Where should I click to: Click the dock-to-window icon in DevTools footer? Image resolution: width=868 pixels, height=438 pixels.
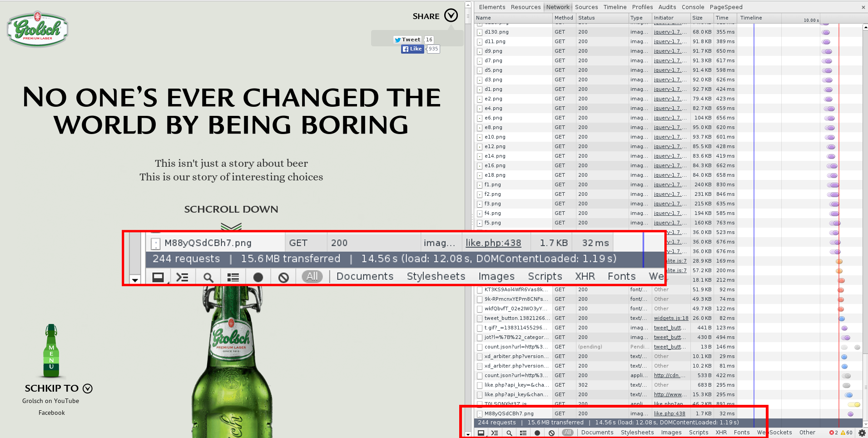pyautogui.click(x=481, y=433)
